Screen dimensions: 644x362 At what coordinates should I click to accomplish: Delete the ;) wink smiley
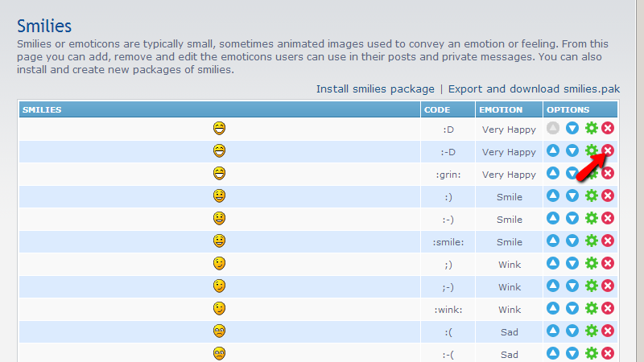(x=609, y=263)
